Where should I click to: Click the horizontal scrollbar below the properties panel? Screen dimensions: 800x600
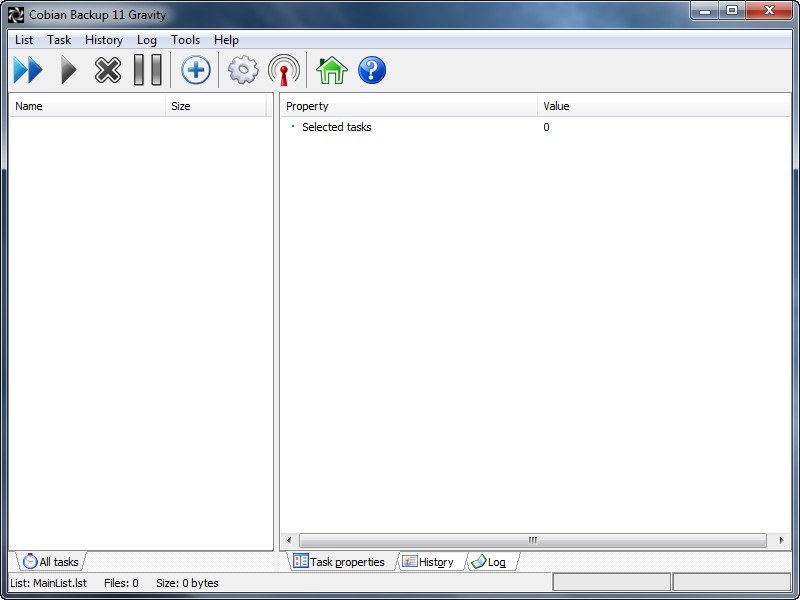tap(533, 538)
